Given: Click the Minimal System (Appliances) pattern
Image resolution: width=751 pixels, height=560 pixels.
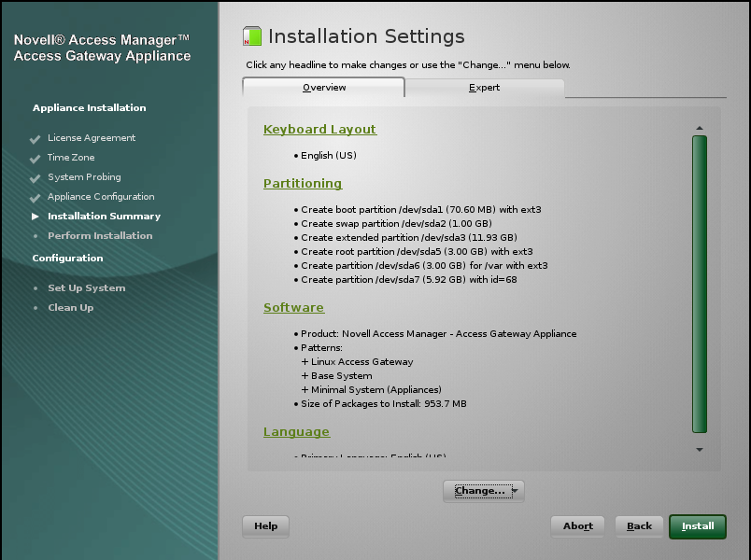Looking at the screenshot, I should click(x=376, y=389).
